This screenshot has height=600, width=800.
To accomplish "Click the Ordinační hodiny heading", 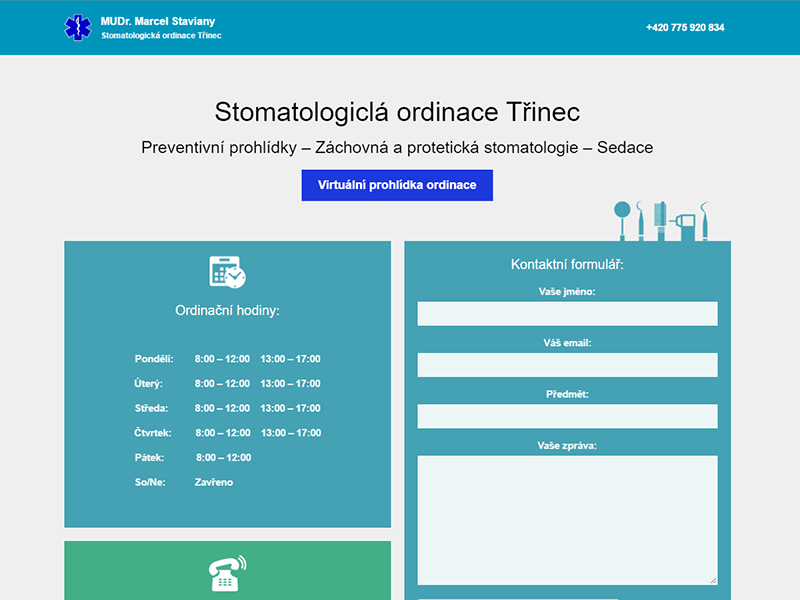I will point(228,311).
